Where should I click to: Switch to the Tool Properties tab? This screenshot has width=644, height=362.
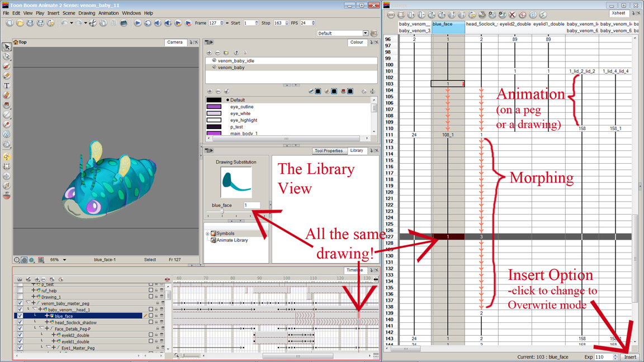click(329, 151)
